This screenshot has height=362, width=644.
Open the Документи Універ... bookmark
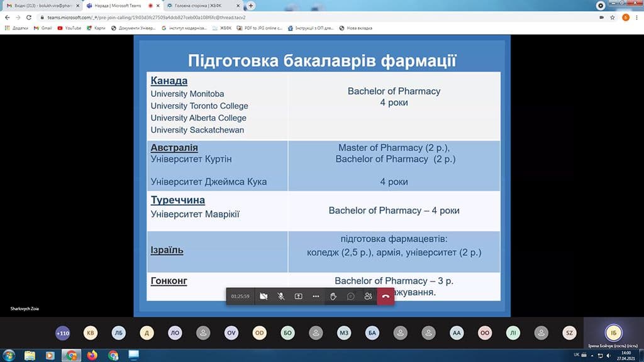point(133,28)
